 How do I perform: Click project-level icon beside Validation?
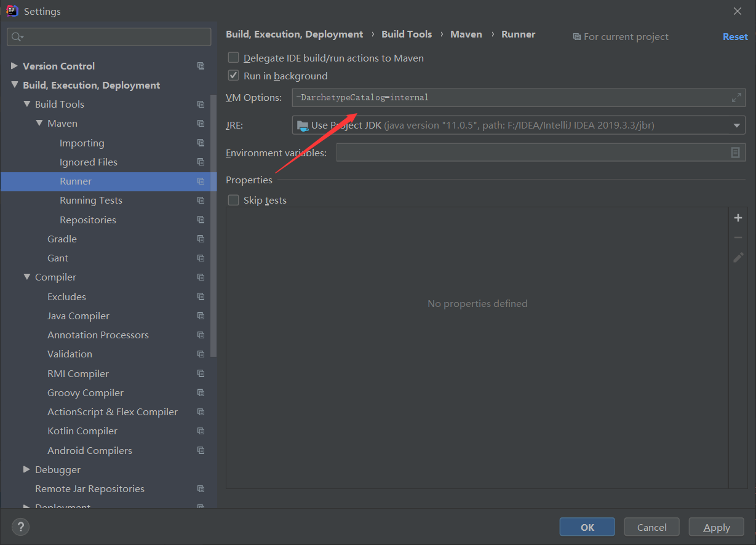pyautogui.click(x=201, y=354)
